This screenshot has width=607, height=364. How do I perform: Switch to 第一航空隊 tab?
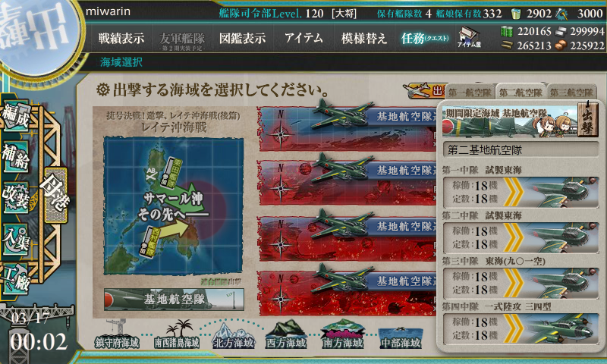tap(470, 93)
